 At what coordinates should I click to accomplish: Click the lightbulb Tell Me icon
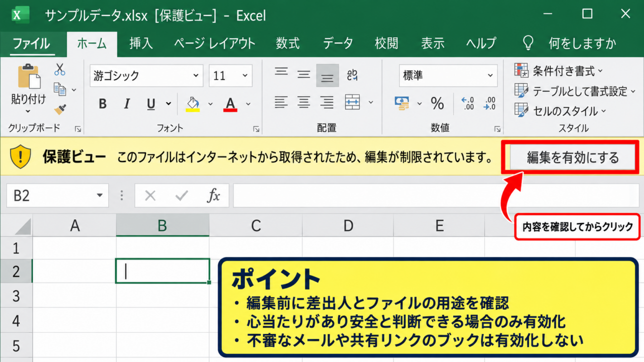(x=528, y=43)
